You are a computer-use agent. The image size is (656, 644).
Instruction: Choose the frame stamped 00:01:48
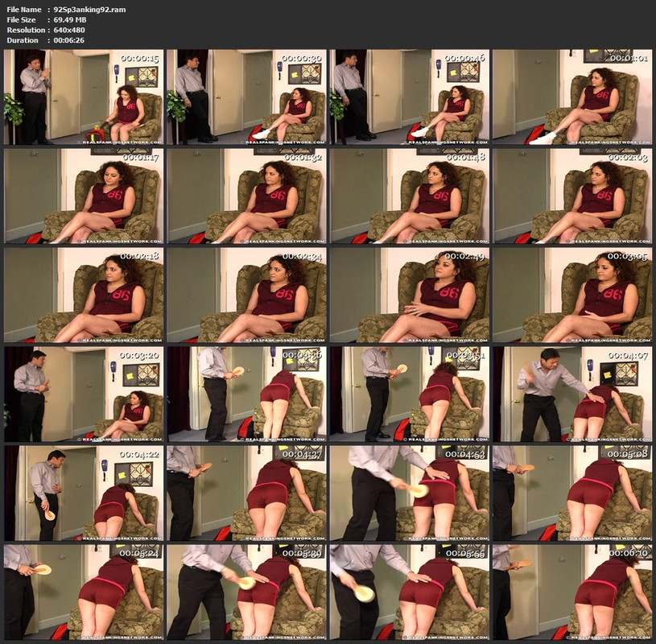tap(410, 196)
